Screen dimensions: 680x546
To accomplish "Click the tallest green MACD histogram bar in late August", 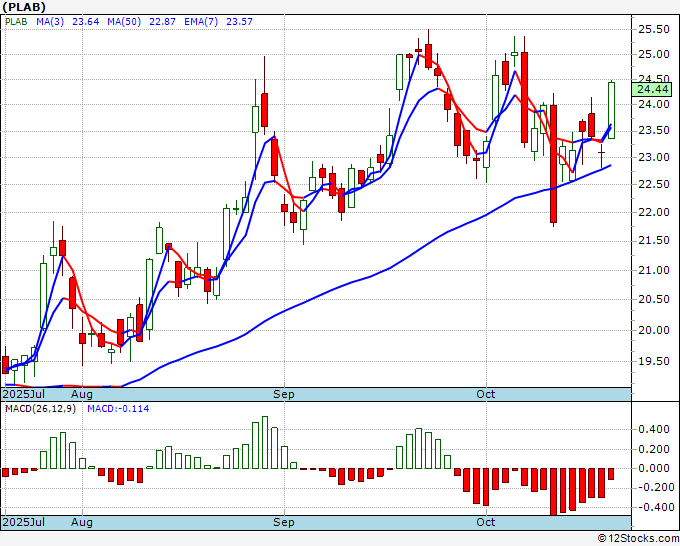I will (265, 442).
